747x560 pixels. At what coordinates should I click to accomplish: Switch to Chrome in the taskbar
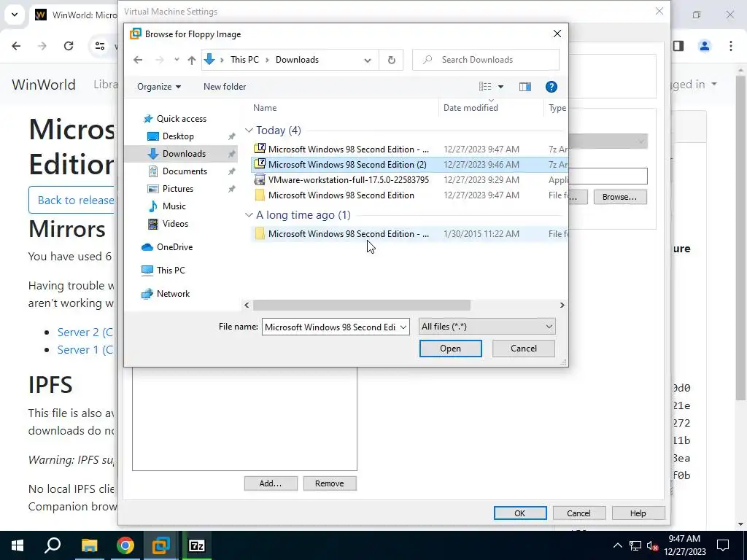tap(125, 545)
